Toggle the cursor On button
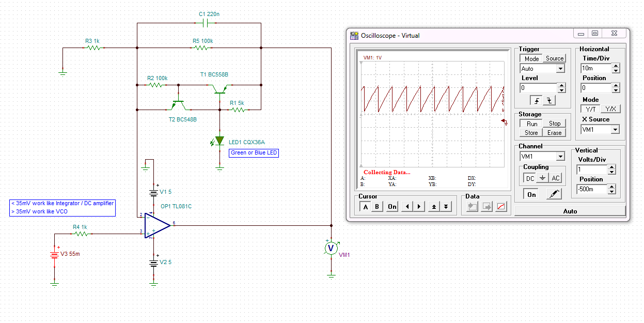The height and width of the screenshot is (323, 644). click(x=392, y=207)
